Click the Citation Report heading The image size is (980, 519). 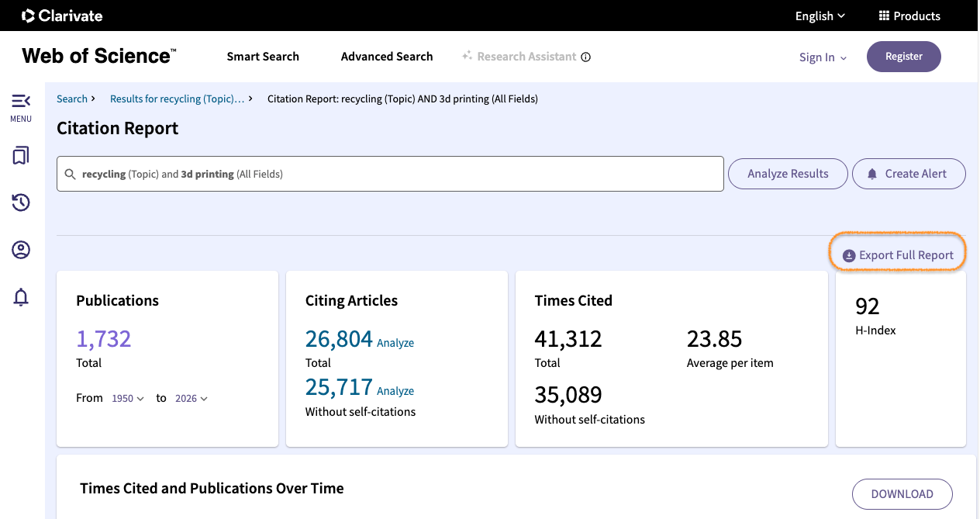click(118, 129)
